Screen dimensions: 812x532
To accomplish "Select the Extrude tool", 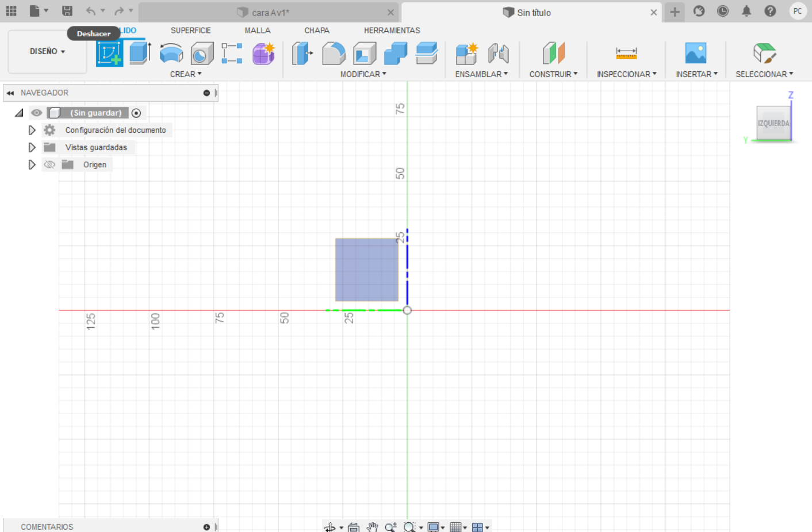I will pyautogui.click(x=140, y=53).
